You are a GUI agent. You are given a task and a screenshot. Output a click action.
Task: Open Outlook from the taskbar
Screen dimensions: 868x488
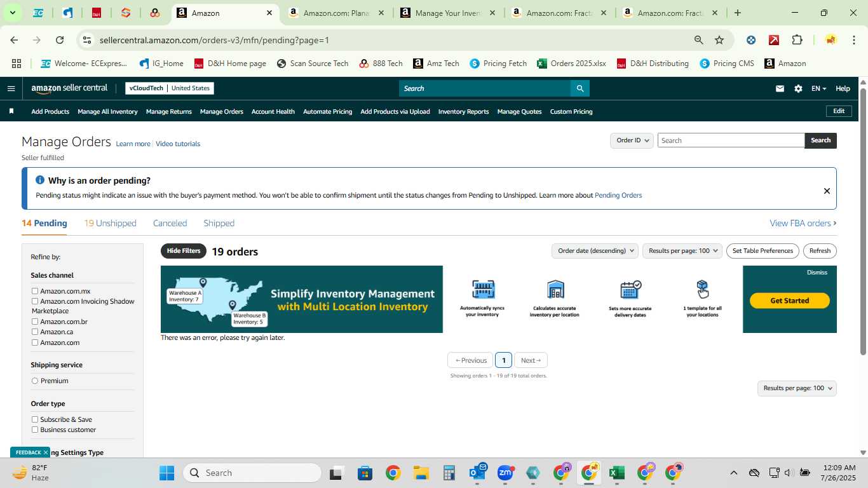[x=477, y=473]
